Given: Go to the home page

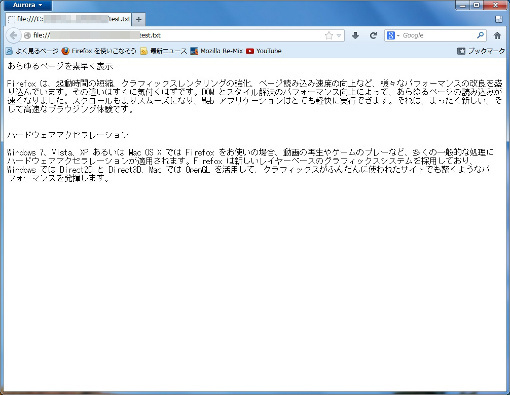Looking at the screenshot, I should coord(497,35).
